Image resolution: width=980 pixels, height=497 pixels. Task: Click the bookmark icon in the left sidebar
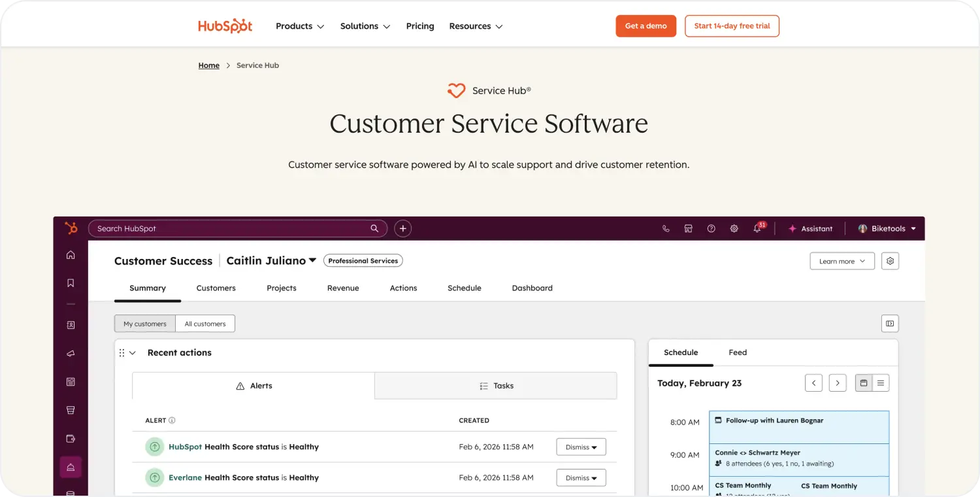71,283
